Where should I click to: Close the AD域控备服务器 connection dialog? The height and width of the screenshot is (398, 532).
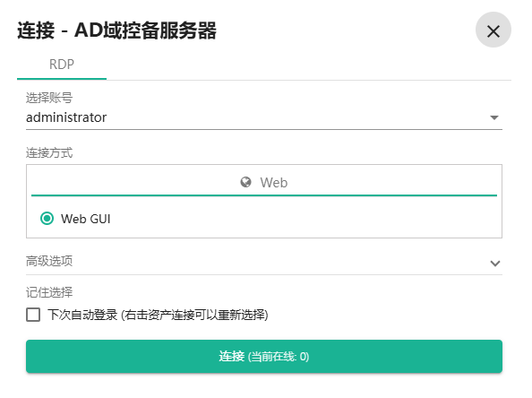point(493,30)
